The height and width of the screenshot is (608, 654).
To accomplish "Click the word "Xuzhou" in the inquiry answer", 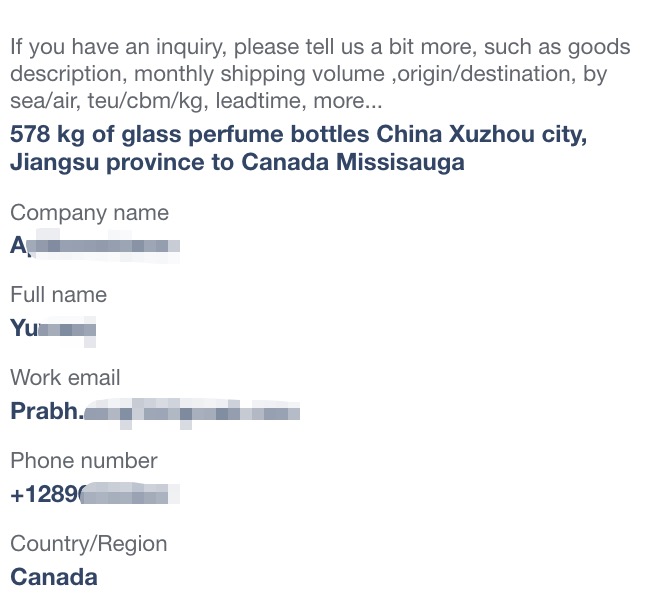I will (x=491, y=134).
